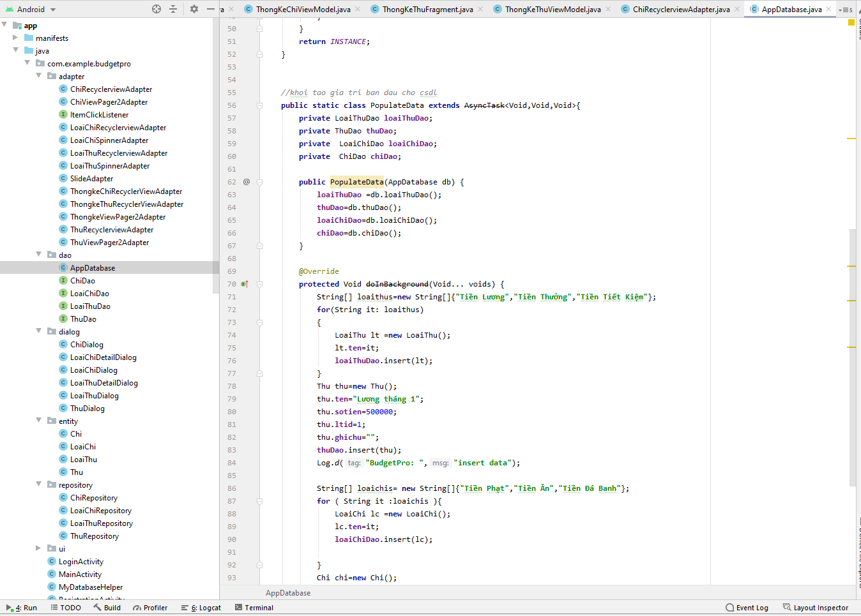Fold the constructor at line 62
The image size is (861, 616).
[x=259, y=182]
